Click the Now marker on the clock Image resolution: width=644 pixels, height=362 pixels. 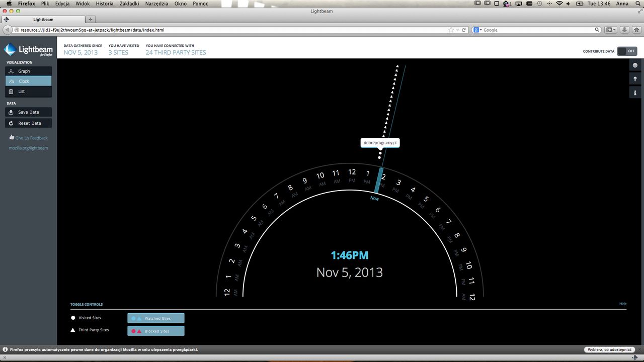[374, 199]
